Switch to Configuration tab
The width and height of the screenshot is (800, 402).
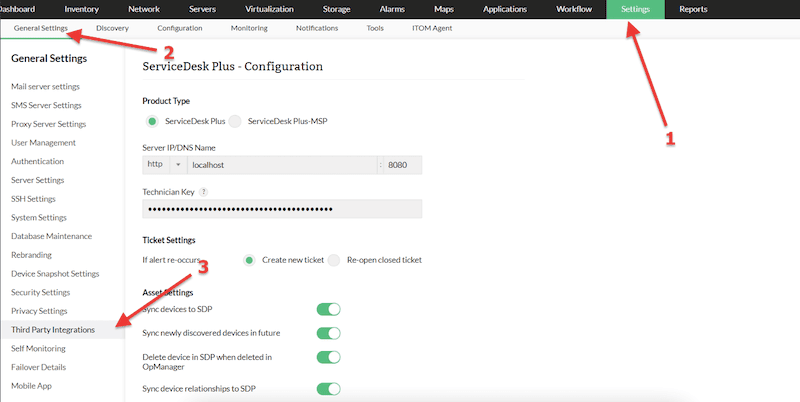click(180, 29)
